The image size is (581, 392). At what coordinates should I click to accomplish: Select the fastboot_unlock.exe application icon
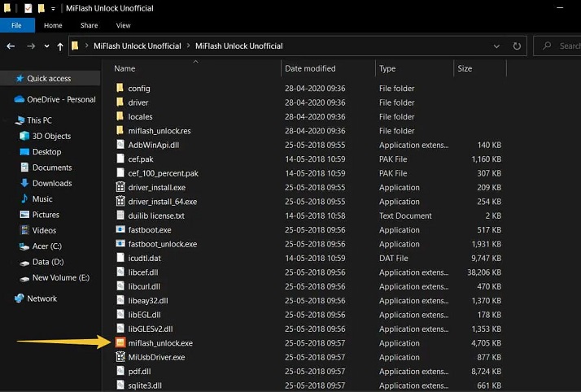tap(120, 243)
